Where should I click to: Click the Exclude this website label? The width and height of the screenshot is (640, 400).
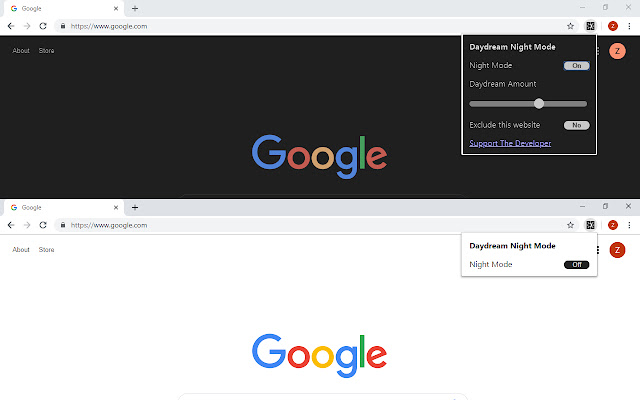(x=504, y=125)
